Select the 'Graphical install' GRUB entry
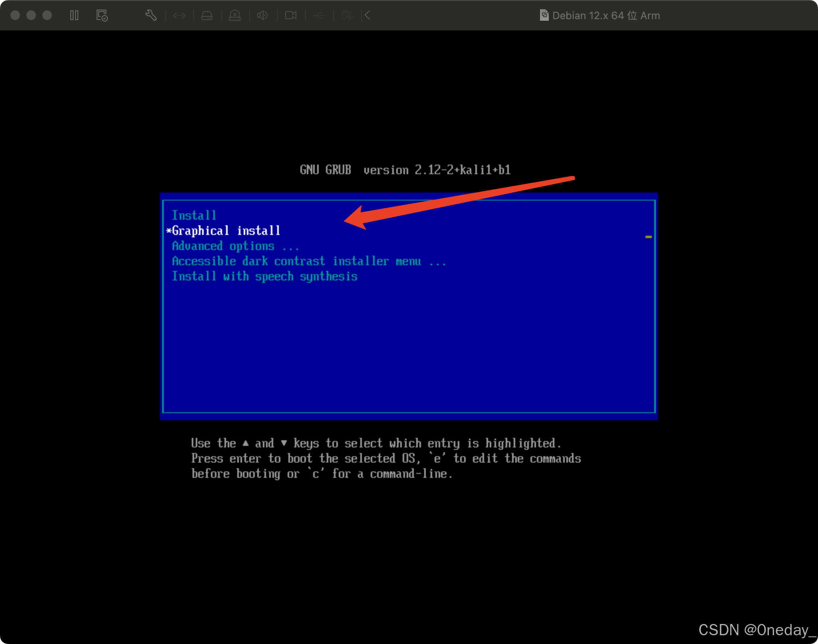Image resolution: width=818 pixels, height=644 pixels. click(226, 231)
